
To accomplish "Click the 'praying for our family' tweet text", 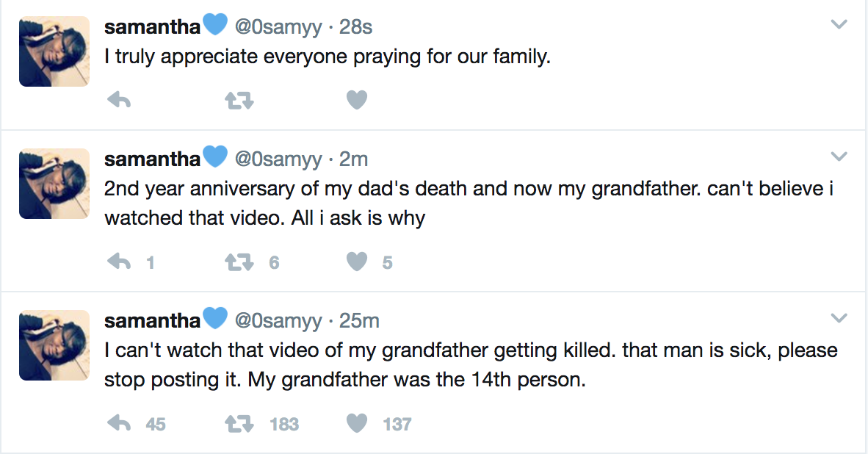I will (x=328, y=57).
